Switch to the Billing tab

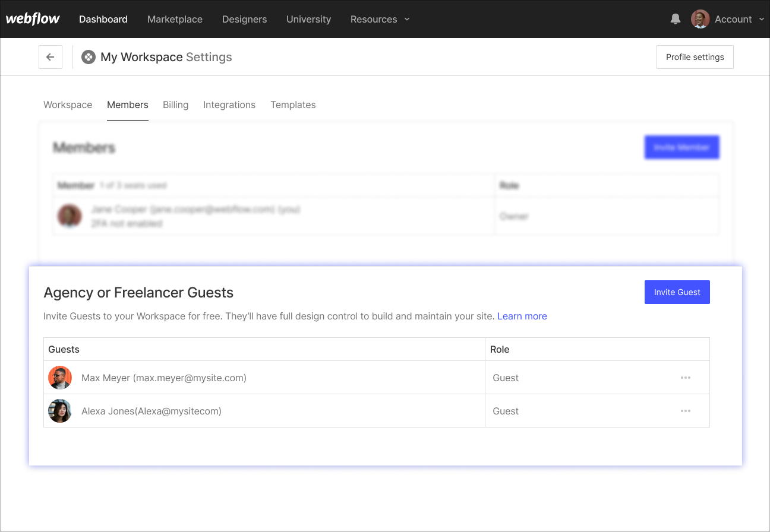pos(175,104)
